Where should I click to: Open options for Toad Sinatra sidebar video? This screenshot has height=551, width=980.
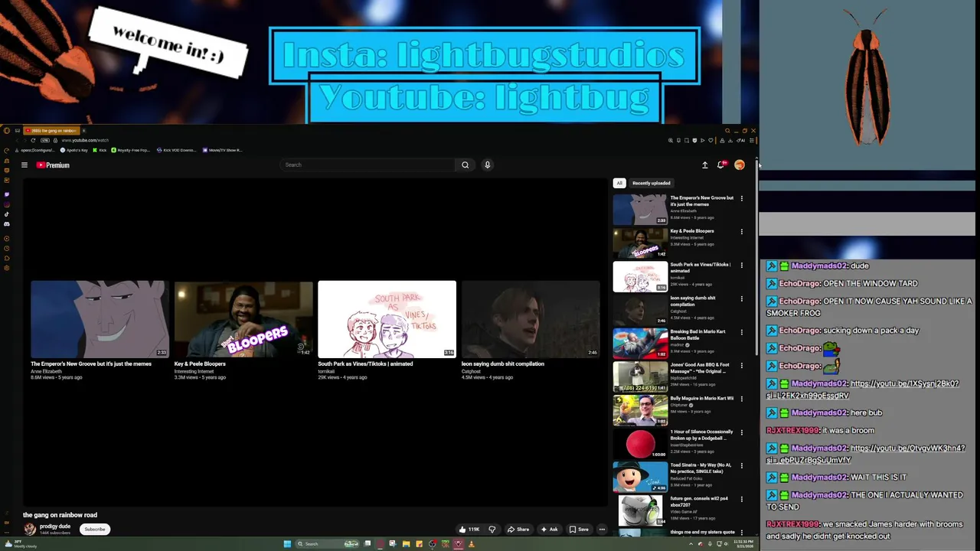pyautogui.click(x=741, y=465)
